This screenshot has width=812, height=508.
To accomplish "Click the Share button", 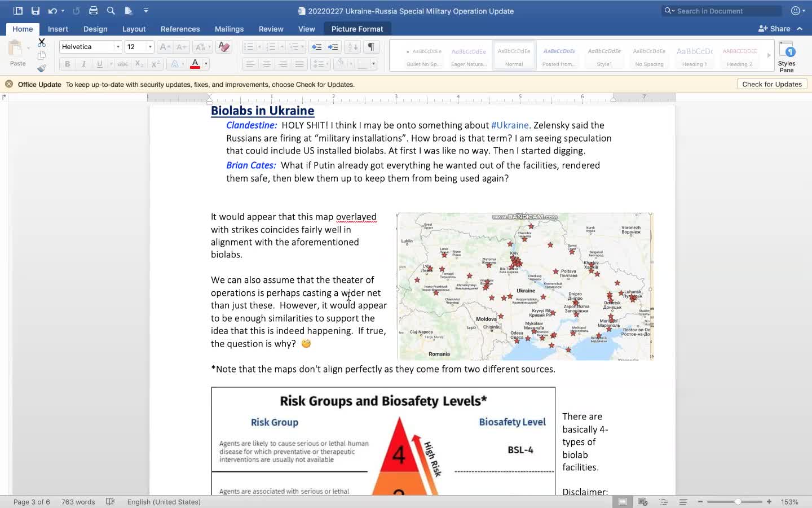I will coord(774,29).
